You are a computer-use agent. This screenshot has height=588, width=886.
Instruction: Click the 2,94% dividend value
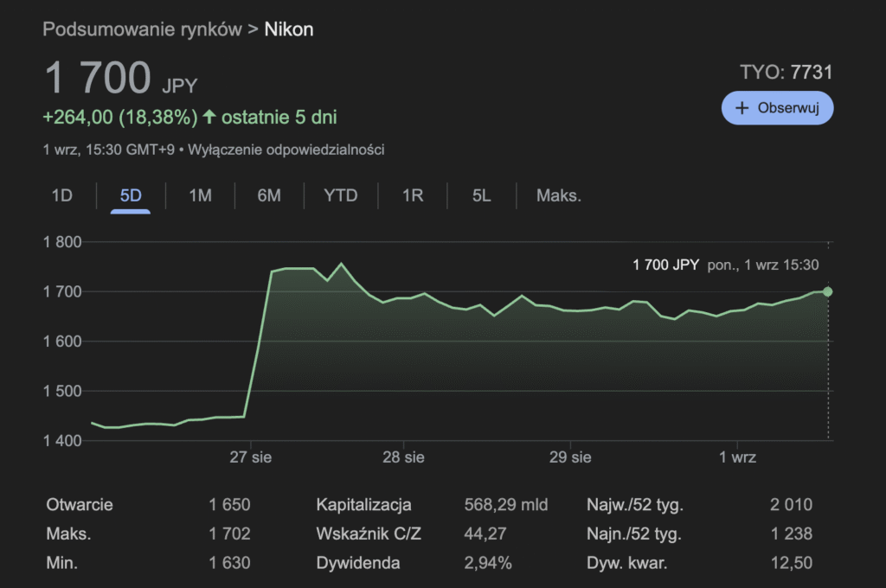(488, 563)
